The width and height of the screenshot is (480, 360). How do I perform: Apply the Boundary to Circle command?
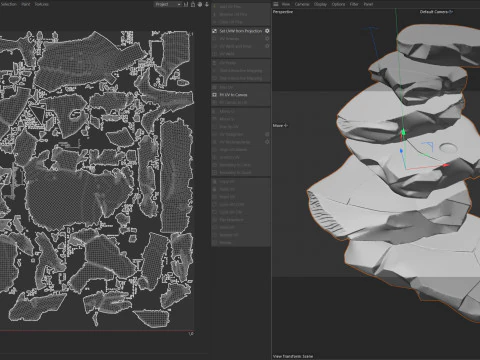tap(241, 165)
